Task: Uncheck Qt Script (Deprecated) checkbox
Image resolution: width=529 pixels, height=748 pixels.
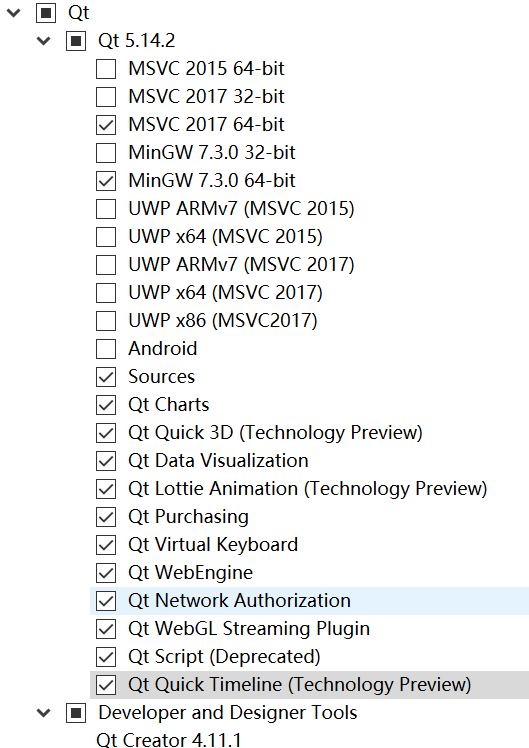Action: [106, 657]
